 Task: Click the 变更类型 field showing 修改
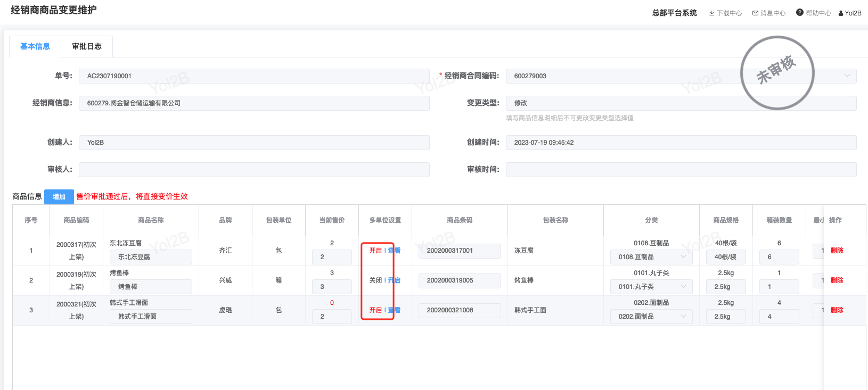(x=681, y=103)
